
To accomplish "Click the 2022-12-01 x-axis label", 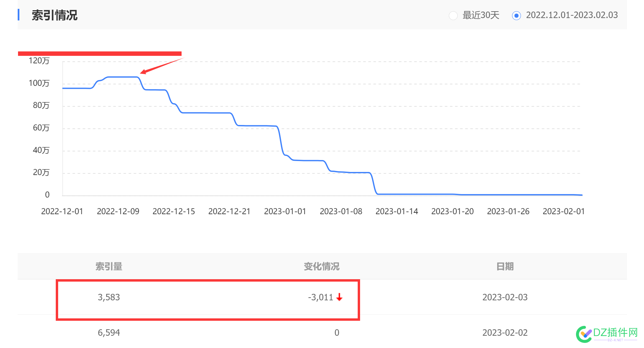I will click(62, 211).
